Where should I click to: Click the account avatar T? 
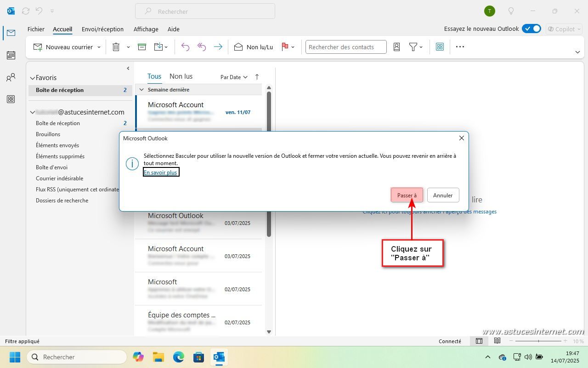[490, 11]
